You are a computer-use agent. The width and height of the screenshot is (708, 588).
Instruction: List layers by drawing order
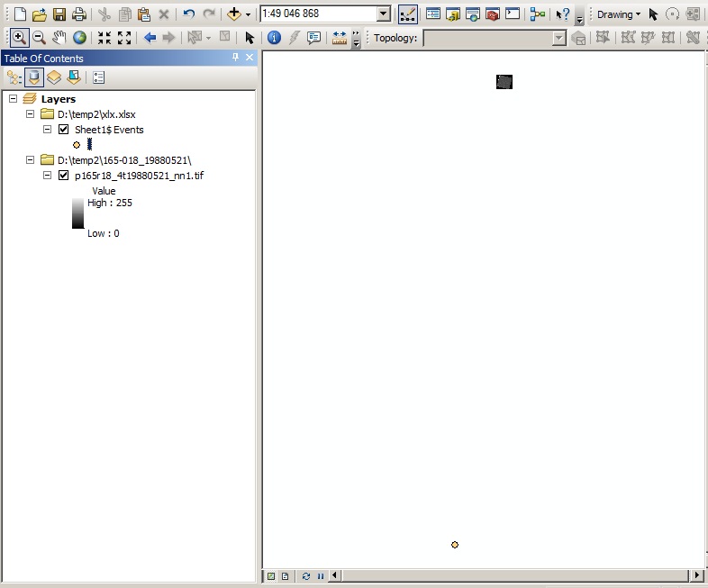[x=14, y=78]
